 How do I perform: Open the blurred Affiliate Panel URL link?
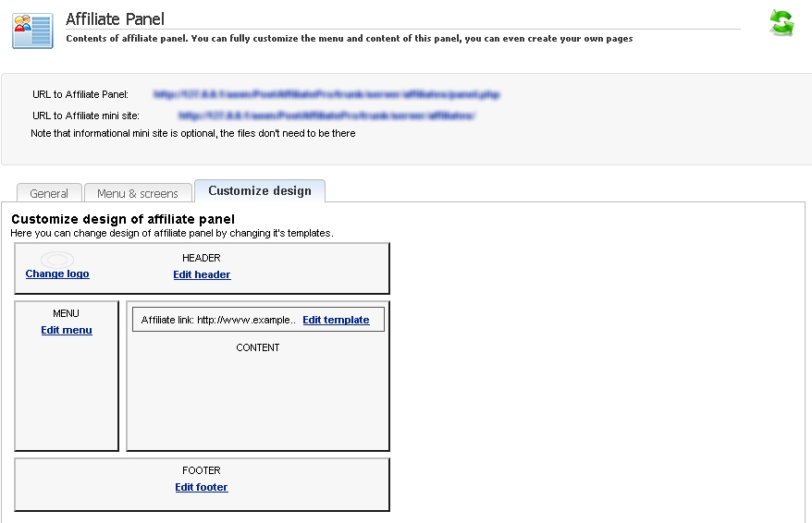coord(326,94)
